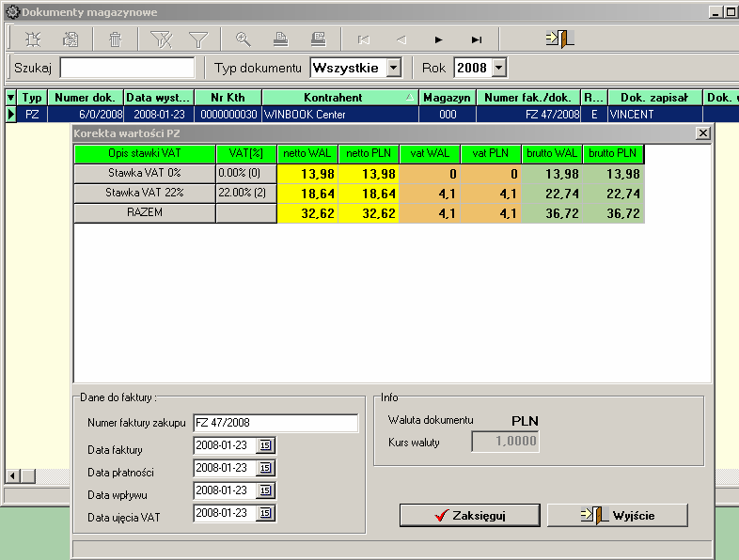Click the horizontal scrollbar left arrow
Viewport: 739px width, 560px height.
[12, 476]
